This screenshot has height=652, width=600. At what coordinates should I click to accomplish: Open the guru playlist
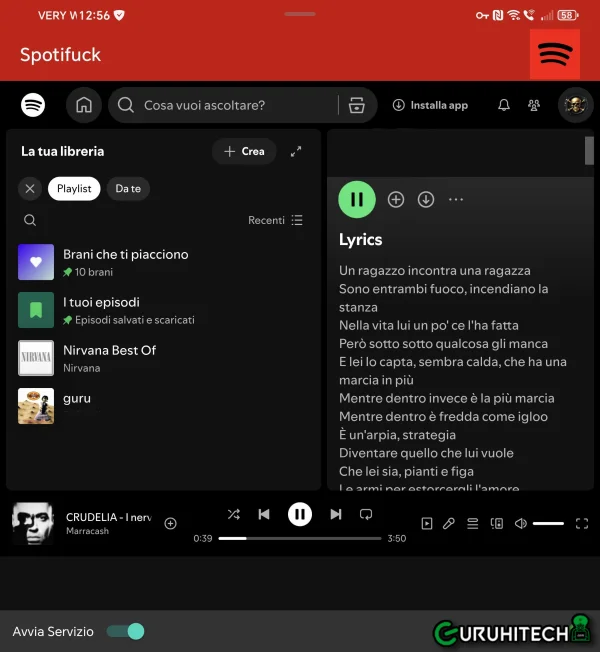pyautogui.click(x=163, y=406)
